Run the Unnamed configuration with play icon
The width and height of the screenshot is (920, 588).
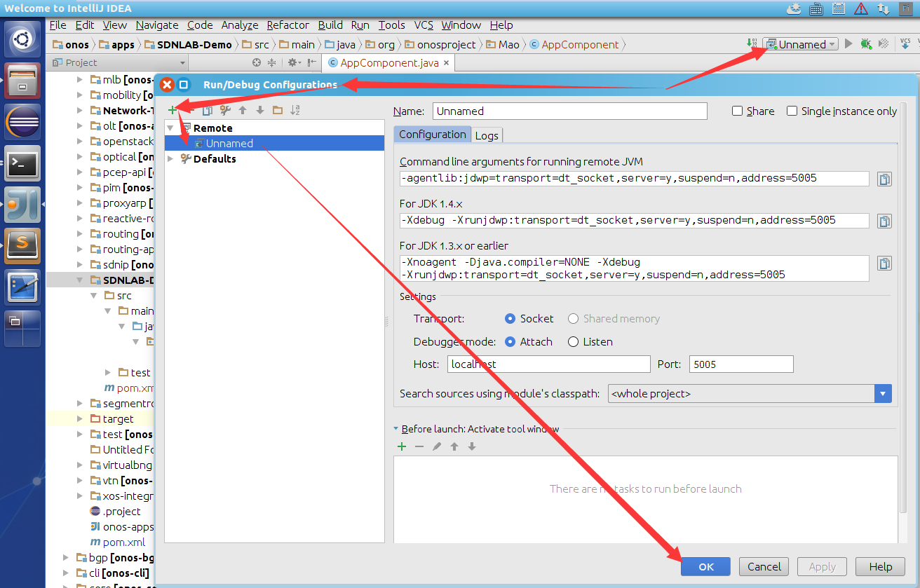(848, 43)
